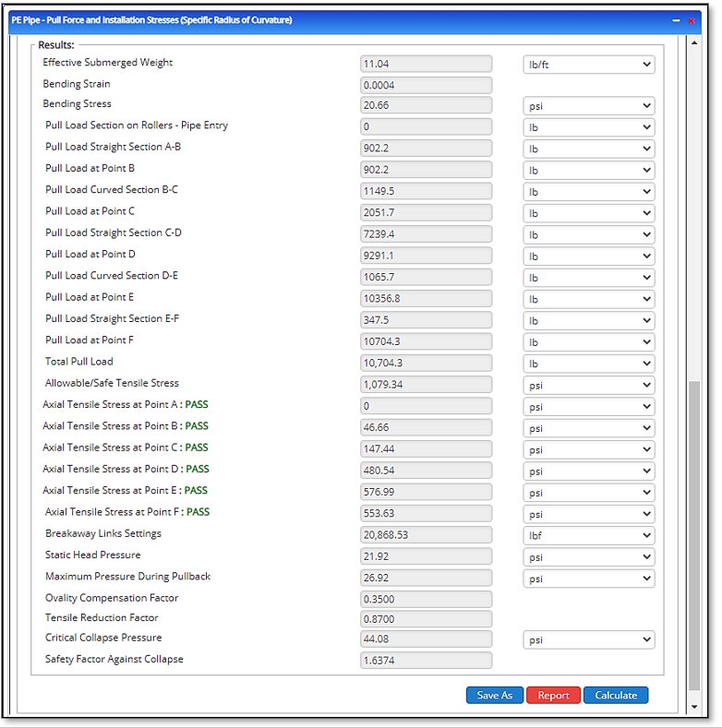Change Breakaway Links Settings unit dropdown
Image resolution: width=722 pixels, height=728 pixels.
coord(588,535)
